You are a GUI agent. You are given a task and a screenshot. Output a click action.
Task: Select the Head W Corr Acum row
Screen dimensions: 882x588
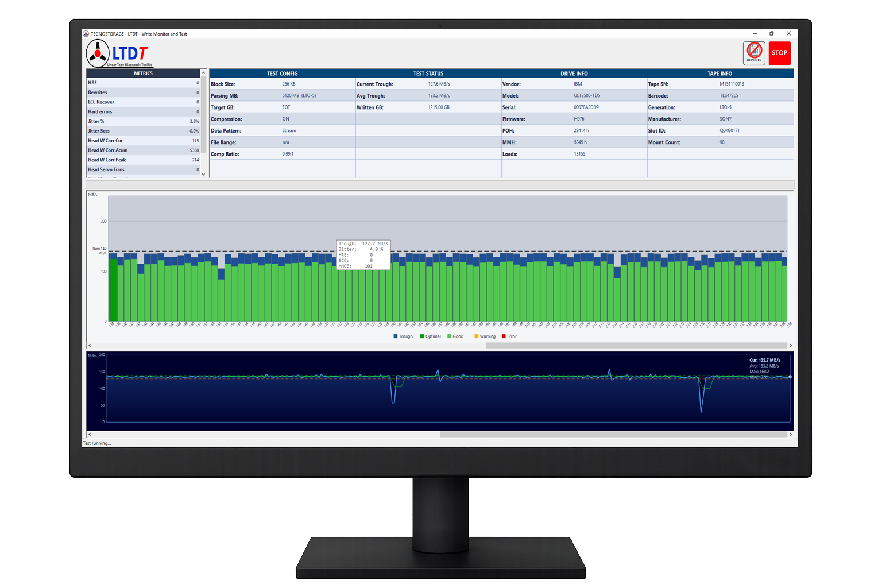click(x=143, y=150)
